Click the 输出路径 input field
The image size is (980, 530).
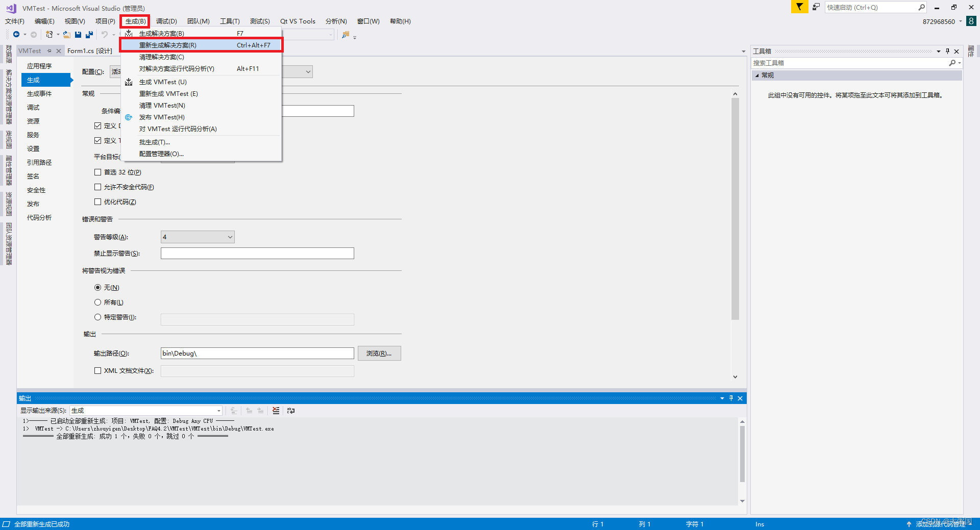257,354
